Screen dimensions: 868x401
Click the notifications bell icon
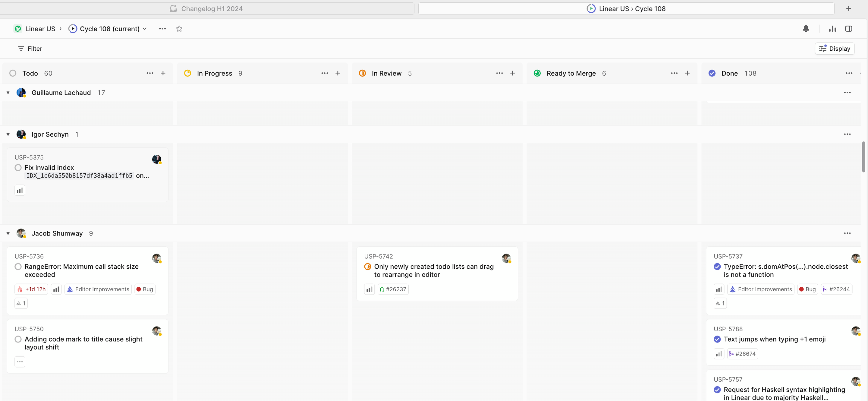(806, 29)
